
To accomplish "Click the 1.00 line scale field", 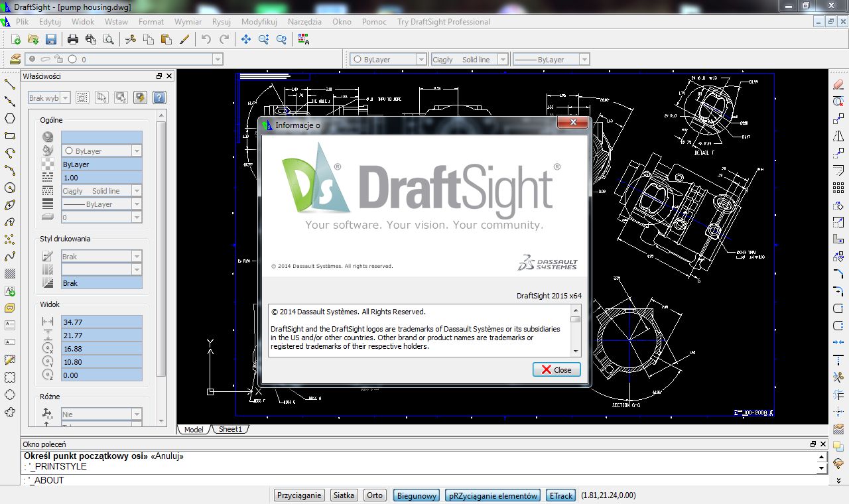I will (101, 177).
